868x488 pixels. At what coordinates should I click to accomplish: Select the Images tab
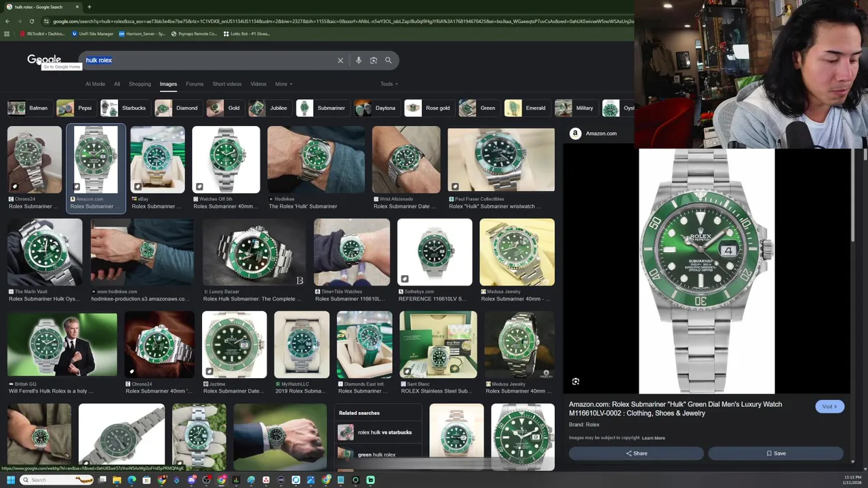(168, 84)
